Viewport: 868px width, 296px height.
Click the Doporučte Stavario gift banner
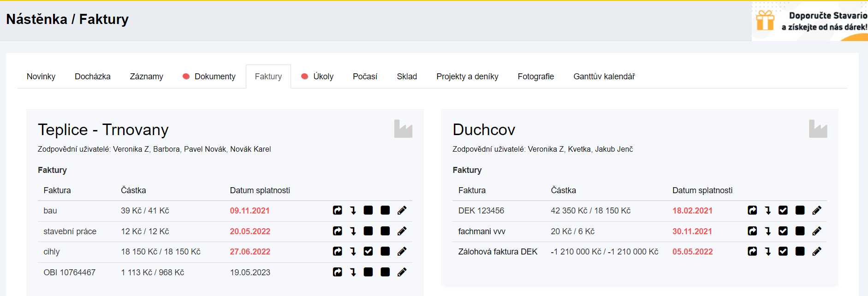810,21
